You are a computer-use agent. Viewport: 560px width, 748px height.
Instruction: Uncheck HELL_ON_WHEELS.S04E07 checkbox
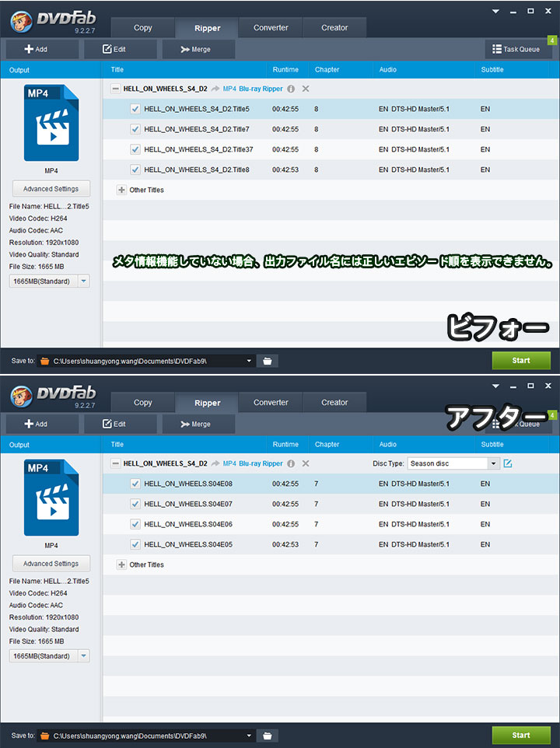tap(135, 504)
